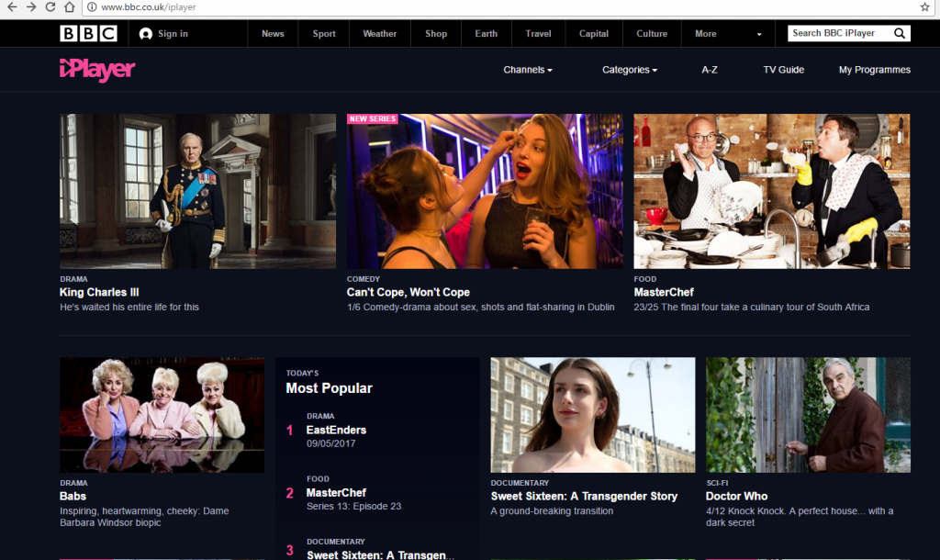Click the MasterChef title under the kitchen image

(x=664, y=292)
